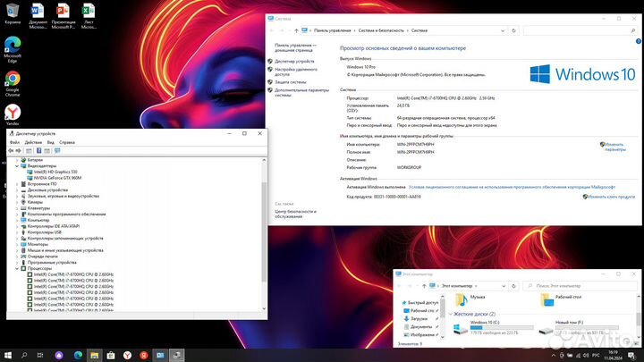Click the search field in This PC window
Image resolution: width=644 pixels, height=362 pixels.
coord(580,286)
